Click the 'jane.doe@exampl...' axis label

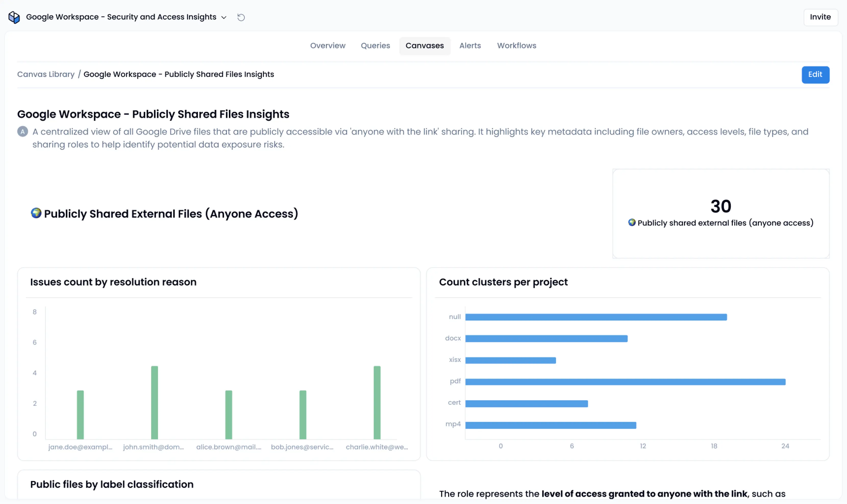[80, 447]
